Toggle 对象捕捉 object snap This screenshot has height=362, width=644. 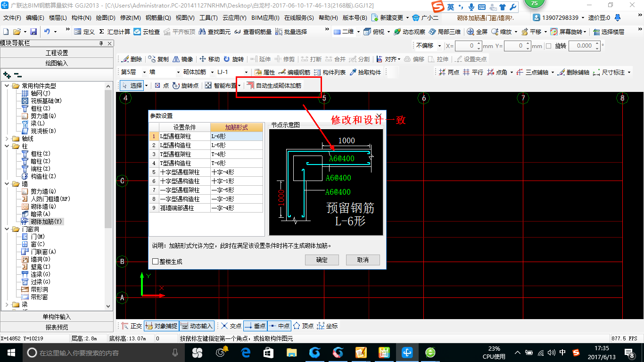tap(161, 326)
